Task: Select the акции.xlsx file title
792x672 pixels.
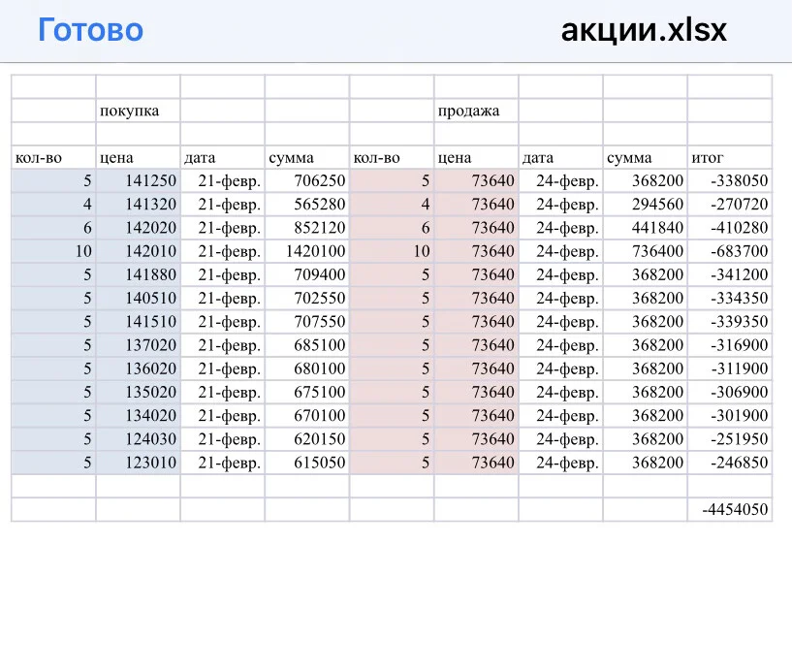Action: 644,30
